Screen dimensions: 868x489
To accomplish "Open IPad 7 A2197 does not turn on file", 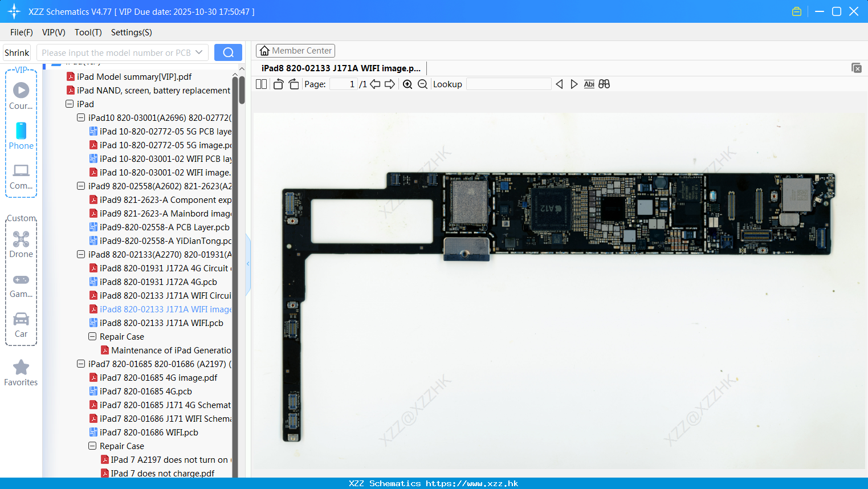I will click(166, 459).
